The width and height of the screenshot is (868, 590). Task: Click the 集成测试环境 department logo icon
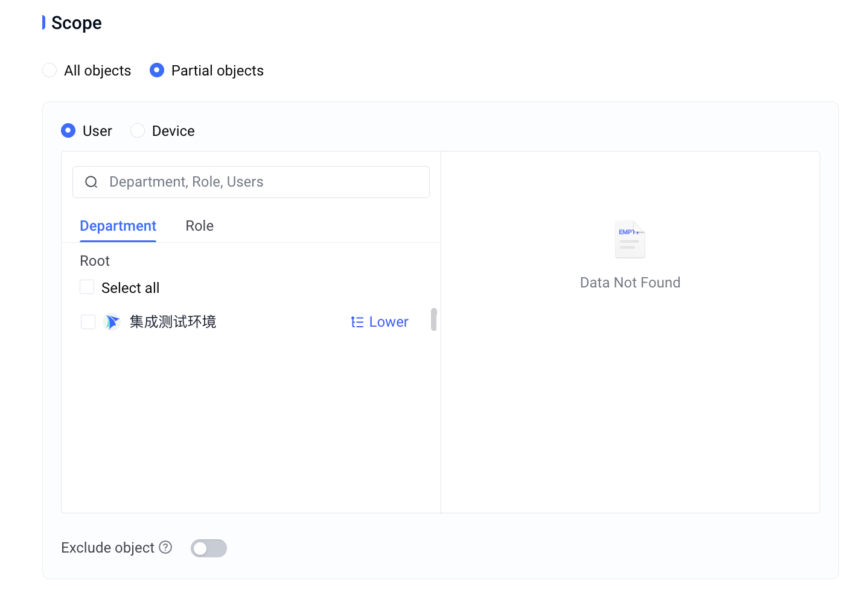coord(112,322)
